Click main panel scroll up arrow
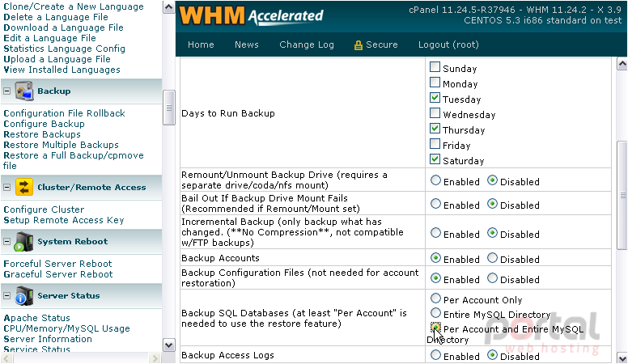Screen dimensions: 628x364 622,64
